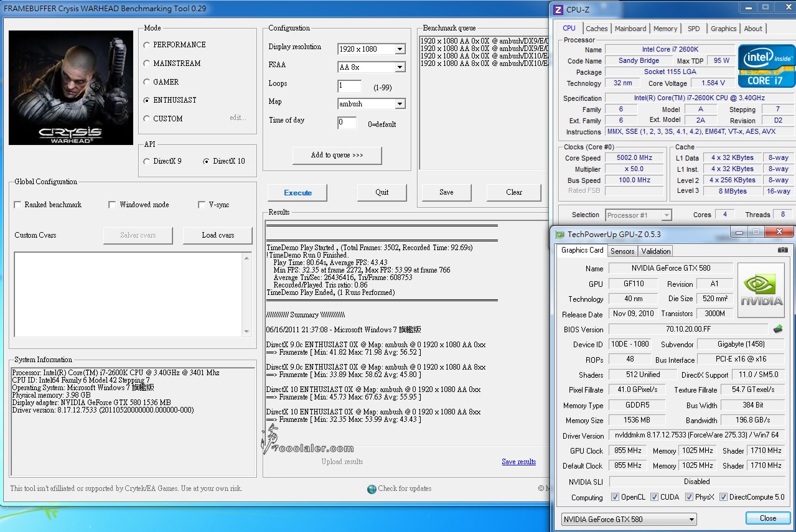Image resolution: width=796 pixels, height=532 pixels.
Task: Click the Core Speed value 5002.0 MHz
Action: click(x=634, y=158)
